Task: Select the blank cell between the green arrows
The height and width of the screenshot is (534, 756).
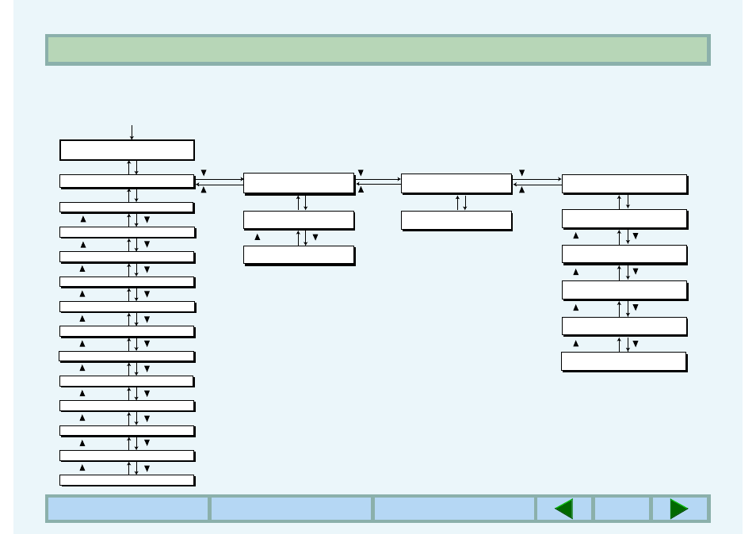Action: [622, 509]
